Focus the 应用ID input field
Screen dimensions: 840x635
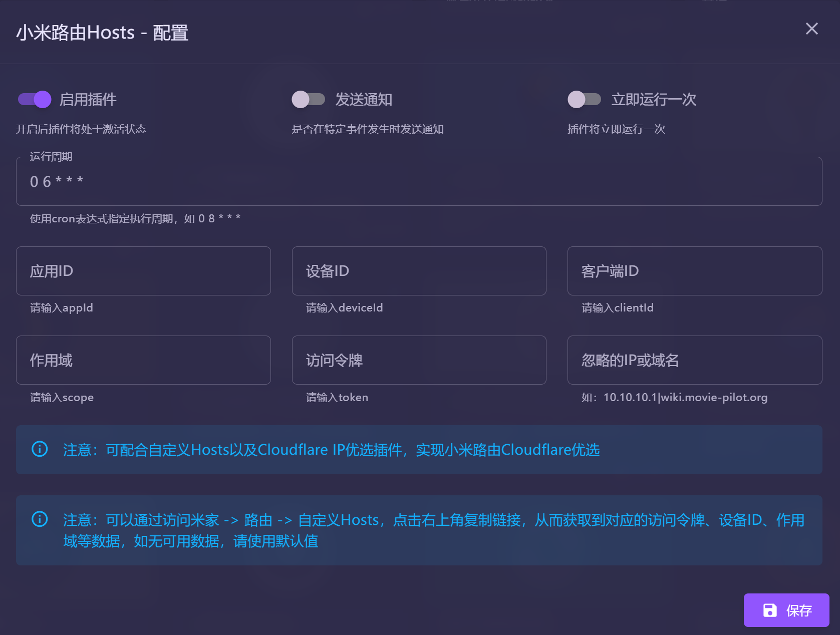pos(143,271)
